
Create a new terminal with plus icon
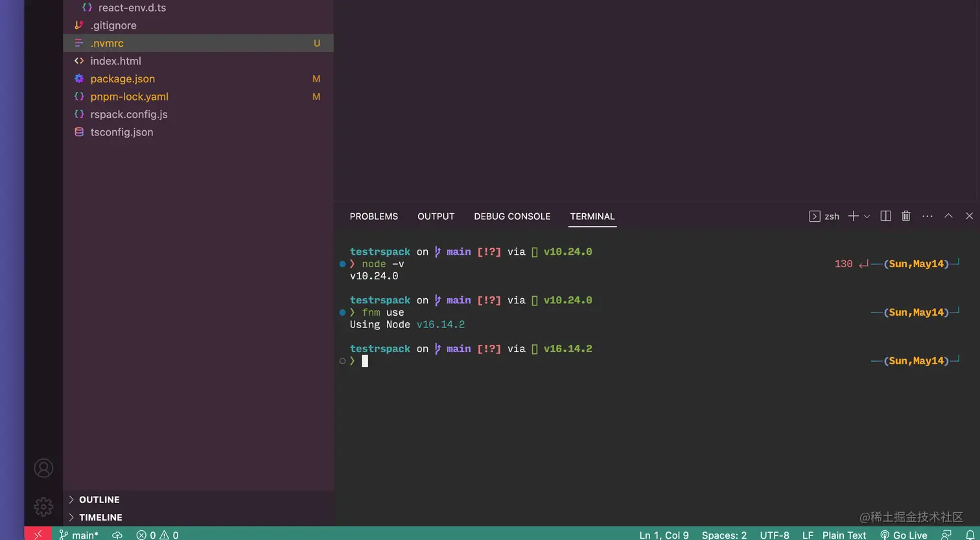[854, 216]
